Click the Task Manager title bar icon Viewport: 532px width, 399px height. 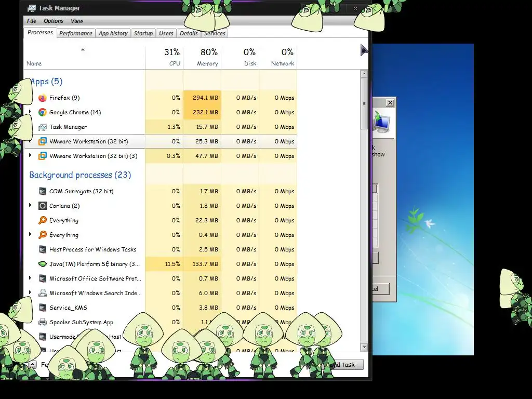pos(32,8)
